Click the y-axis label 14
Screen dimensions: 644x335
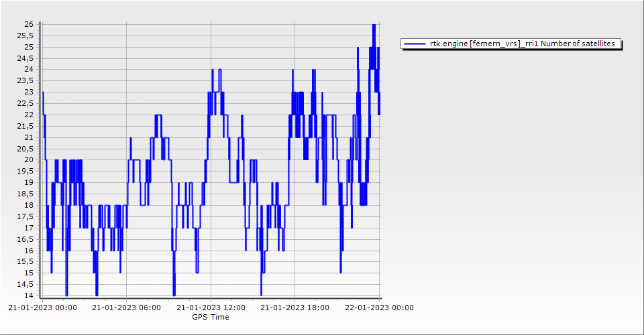coord(29,295)
